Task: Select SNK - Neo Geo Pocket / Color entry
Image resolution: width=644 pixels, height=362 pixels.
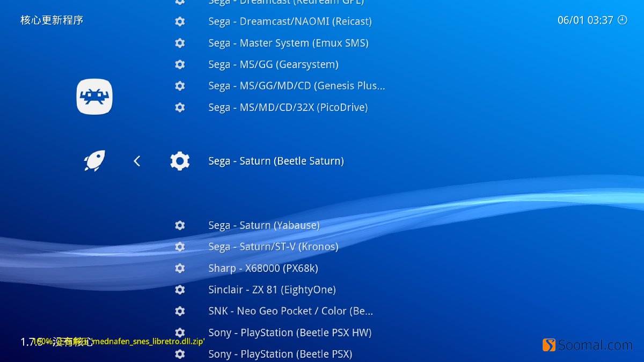Action: (290, 311)
